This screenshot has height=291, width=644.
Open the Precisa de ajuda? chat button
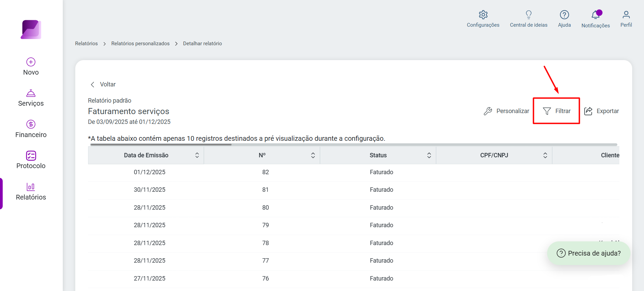(x=589, y=253)
